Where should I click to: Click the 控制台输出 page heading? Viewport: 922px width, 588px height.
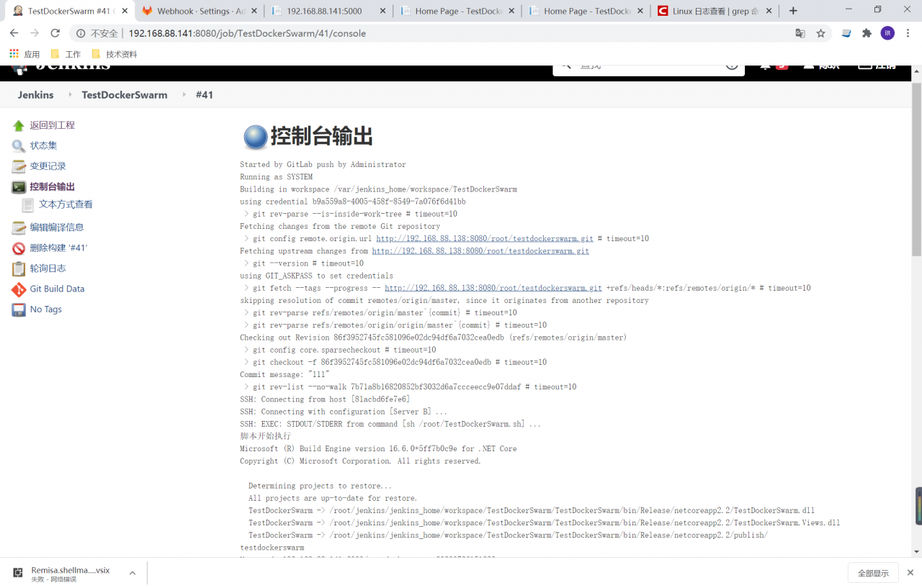(x=321, y=136)
